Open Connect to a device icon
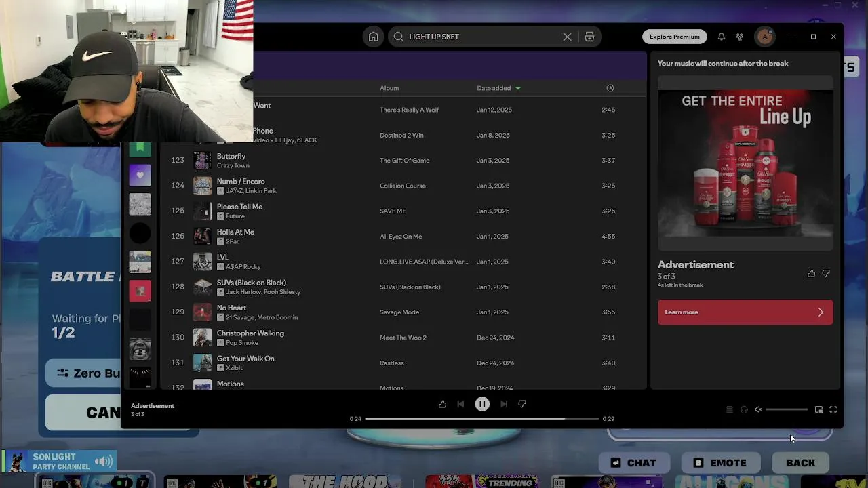 click(x=744, y=409)
